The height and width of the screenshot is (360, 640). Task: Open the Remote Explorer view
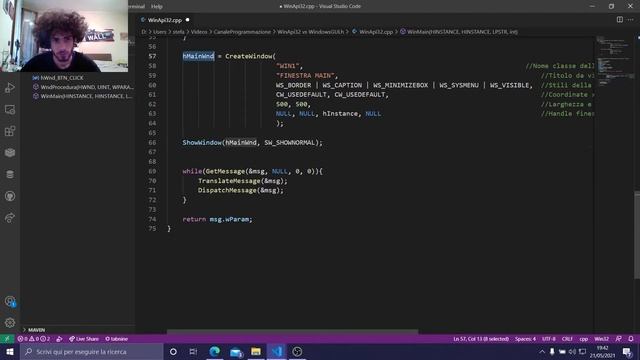pyautogui.click(x=10, y=109)
